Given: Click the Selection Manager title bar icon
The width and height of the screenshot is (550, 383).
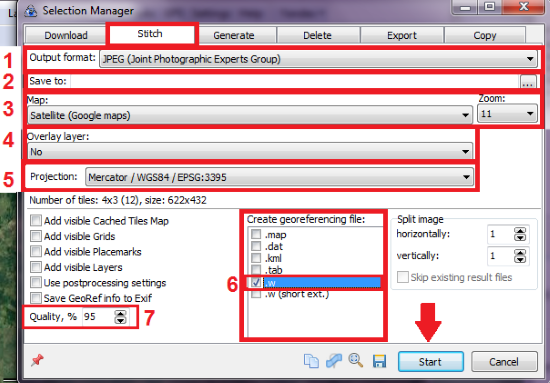Looking at the screenshot, I should (31, 11).
